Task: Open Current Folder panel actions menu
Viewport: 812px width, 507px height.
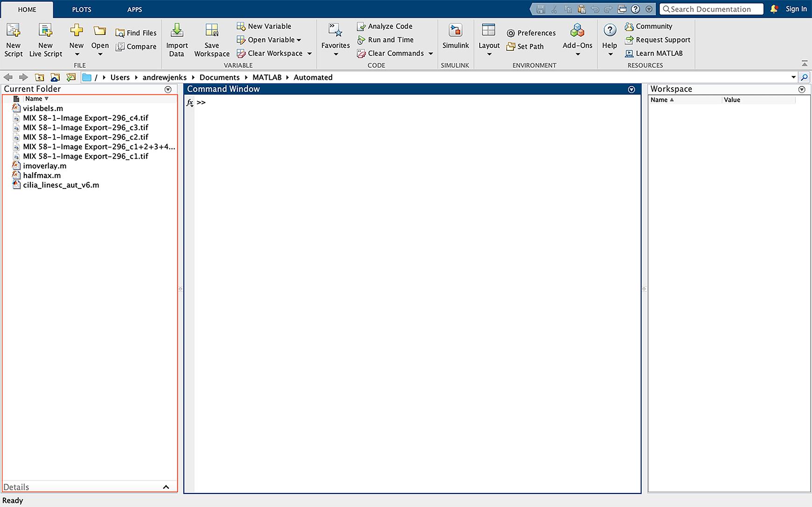Action: click(x=168, y=89)
